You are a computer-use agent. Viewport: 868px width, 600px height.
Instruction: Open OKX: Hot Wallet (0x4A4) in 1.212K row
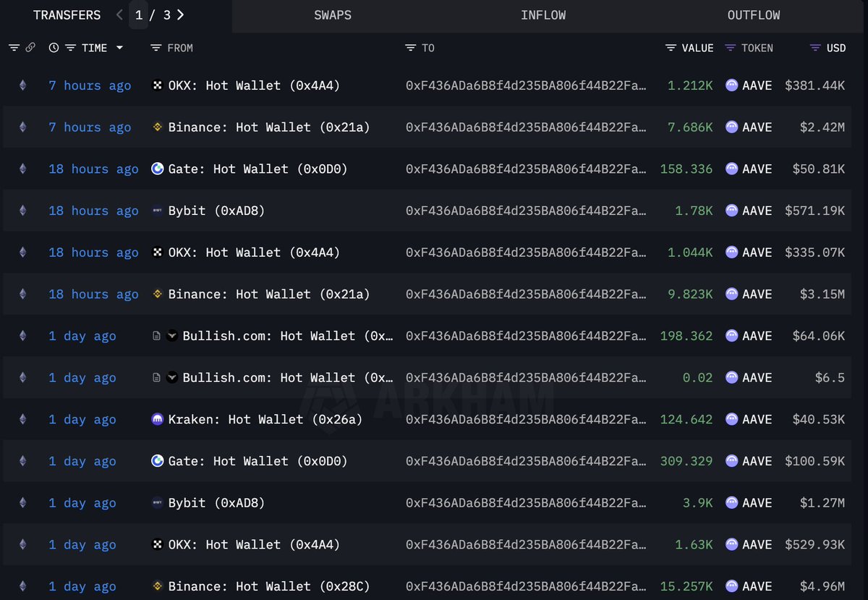[254, 85]
